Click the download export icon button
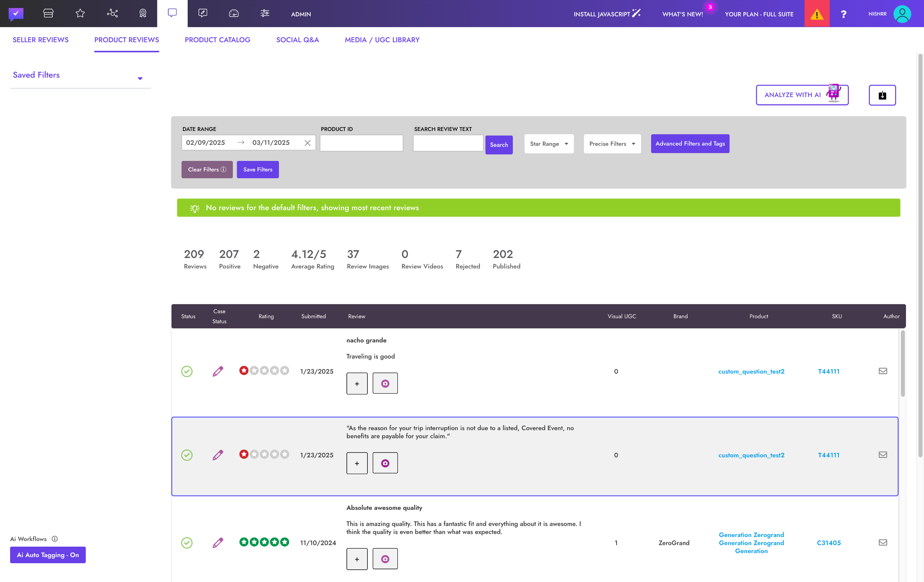This screenshot has height=582, width=924. [882, 95]
